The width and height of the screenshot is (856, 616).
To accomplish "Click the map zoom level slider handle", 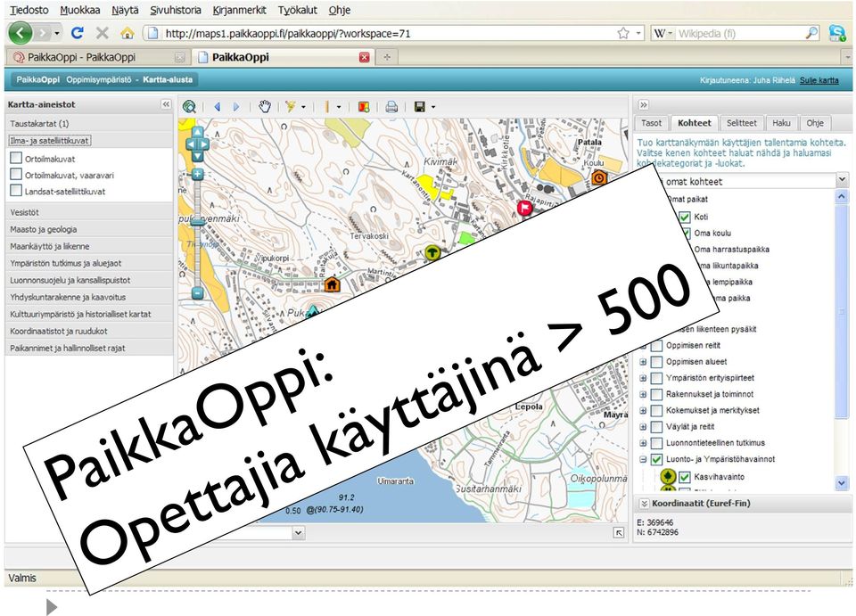I will click(x=197, y=221).
